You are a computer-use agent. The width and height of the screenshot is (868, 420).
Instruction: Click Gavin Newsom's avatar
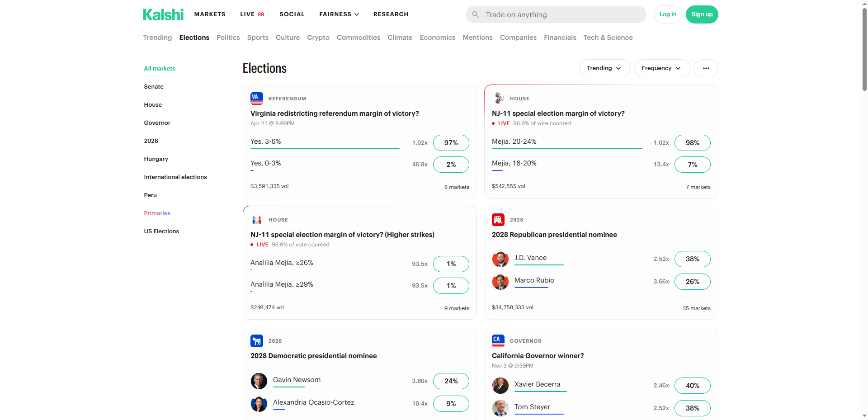[x=259, y=381]
